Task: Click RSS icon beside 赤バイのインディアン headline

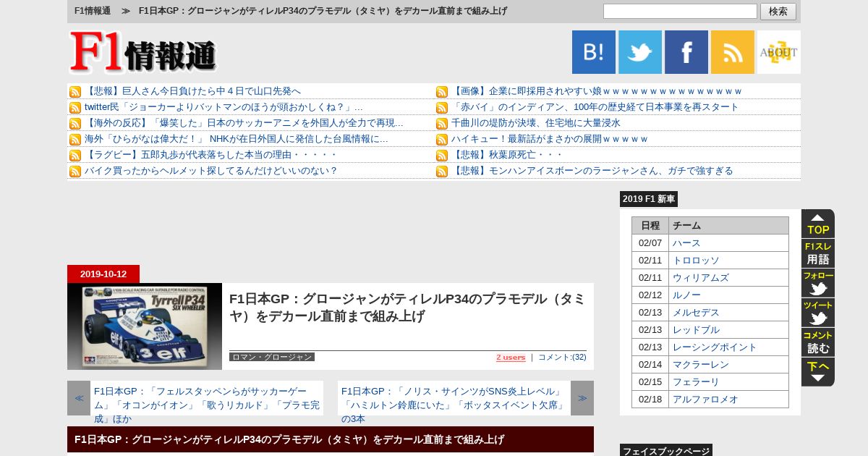Action: [442, 108]
